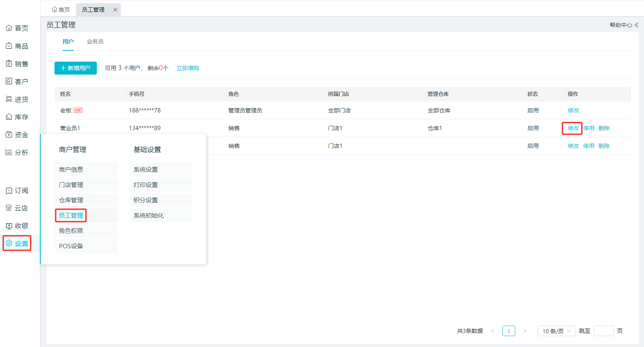Switch to the 业务员 sub-tab
Viewport: 644px width, 347px height.
[x=95, y=42]
